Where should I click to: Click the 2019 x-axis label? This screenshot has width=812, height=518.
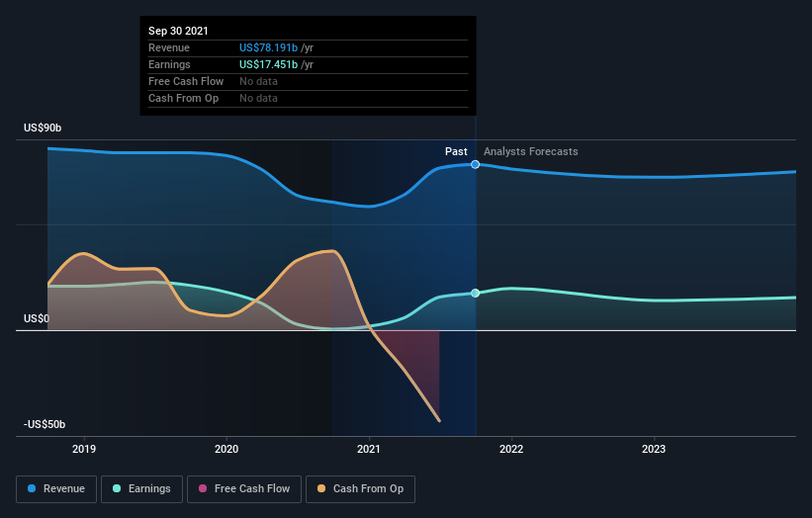[x=84, y=449]
